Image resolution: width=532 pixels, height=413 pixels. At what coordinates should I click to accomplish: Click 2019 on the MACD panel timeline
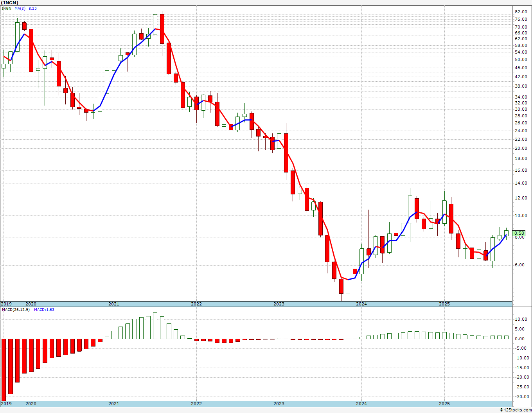coord(6,403)
